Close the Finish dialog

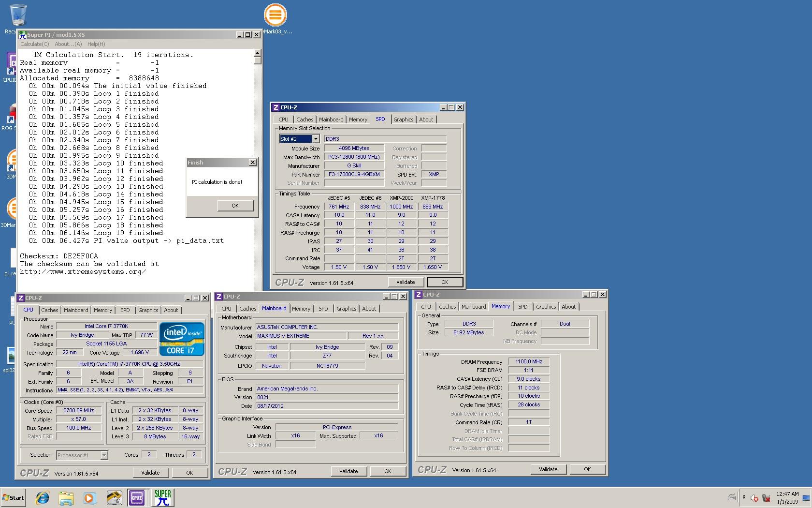(x=252, y=163)
